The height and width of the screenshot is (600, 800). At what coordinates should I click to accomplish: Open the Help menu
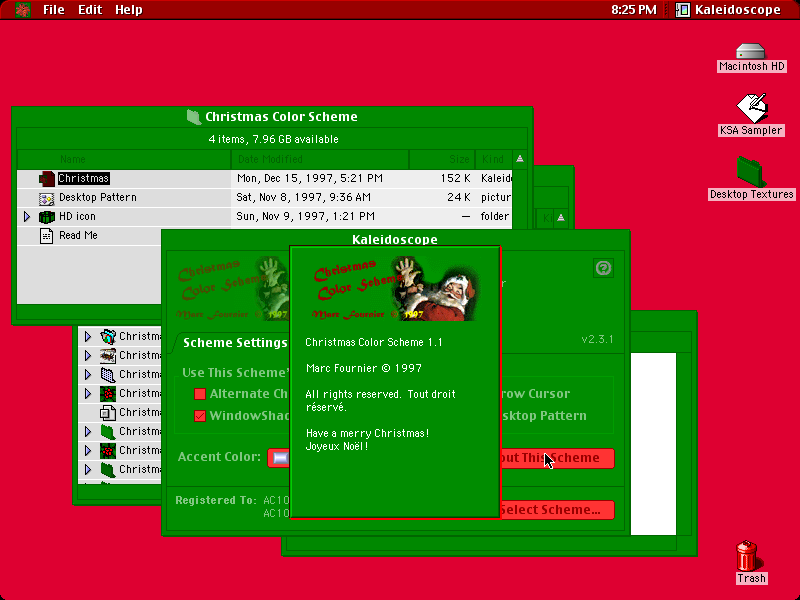pyautogui.click(x=129, y=10)
